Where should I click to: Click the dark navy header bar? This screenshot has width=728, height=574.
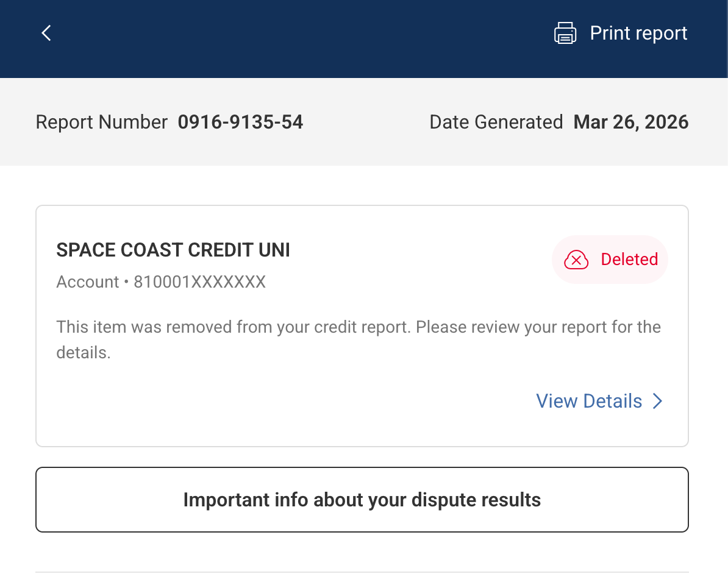pyautogui.click(x=305, y=38)
